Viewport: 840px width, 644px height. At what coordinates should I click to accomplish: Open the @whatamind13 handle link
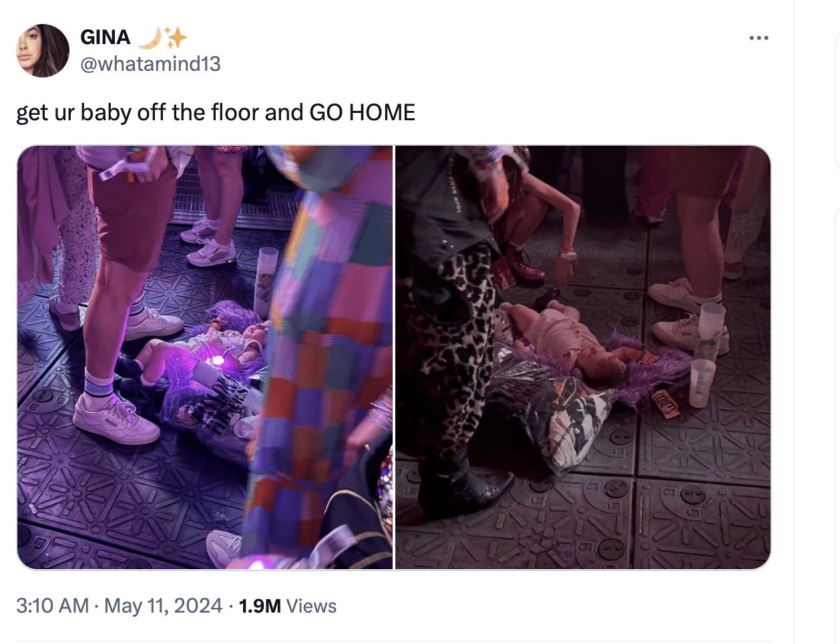(x=150, y=63)
